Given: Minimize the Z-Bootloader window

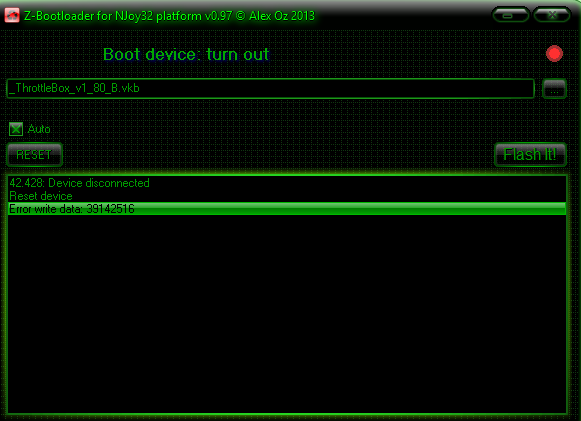Looking at the screenshot, I should (510, 15).
